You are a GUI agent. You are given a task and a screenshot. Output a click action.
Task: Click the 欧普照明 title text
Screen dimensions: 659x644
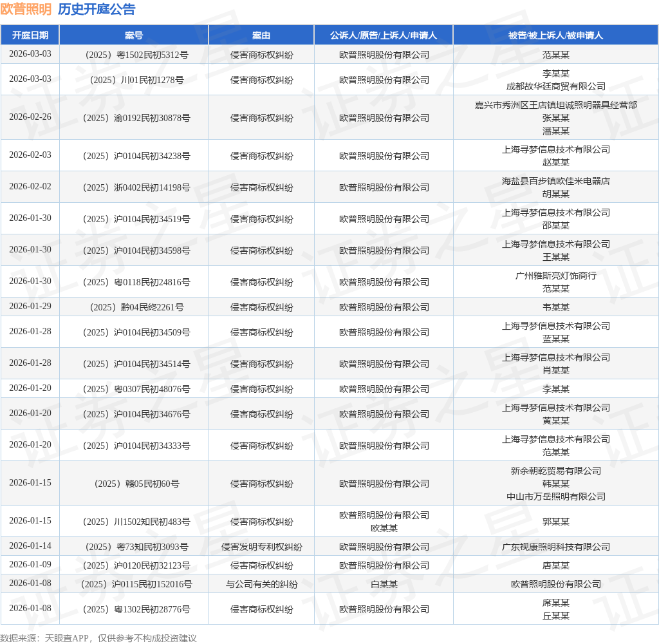coord(26,9)
